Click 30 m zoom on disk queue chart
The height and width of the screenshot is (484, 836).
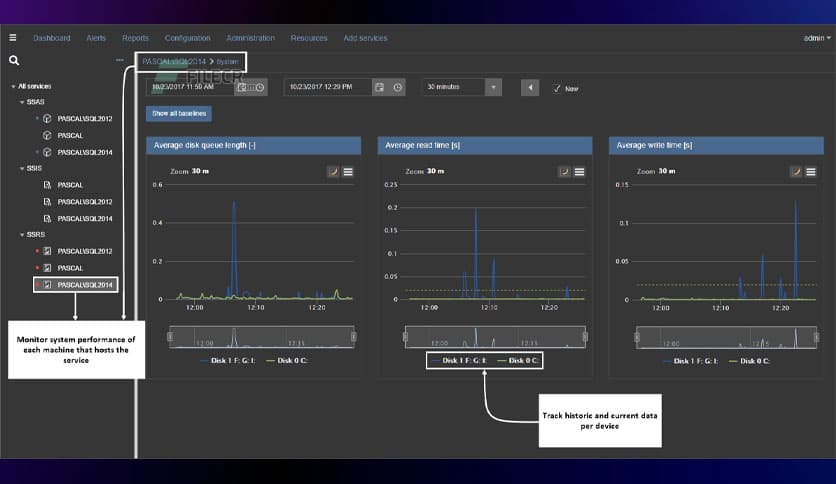coord(200,171)
